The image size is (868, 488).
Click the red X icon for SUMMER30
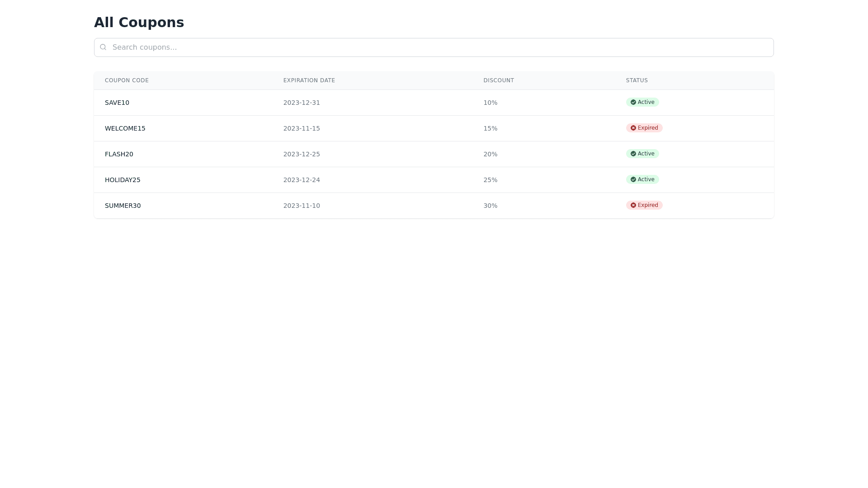tap(633, 205)
